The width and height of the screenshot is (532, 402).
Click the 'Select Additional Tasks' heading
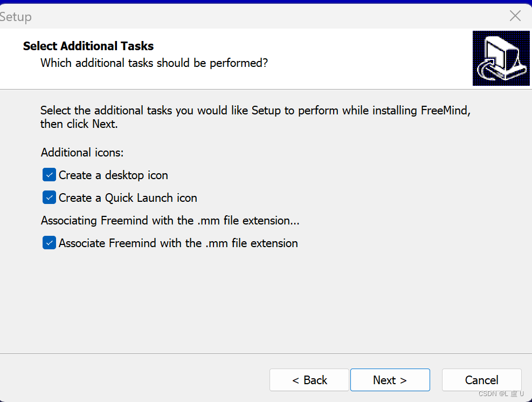click(88, 46)
